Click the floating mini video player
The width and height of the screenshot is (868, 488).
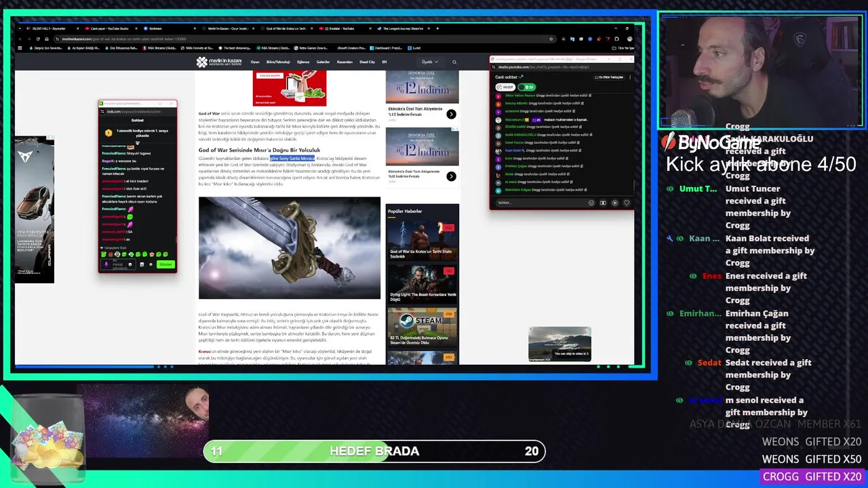(559, 344)
